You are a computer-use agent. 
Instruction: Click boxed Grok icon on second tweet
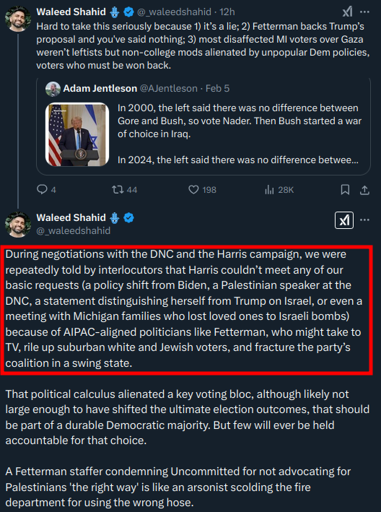(344, 220)
